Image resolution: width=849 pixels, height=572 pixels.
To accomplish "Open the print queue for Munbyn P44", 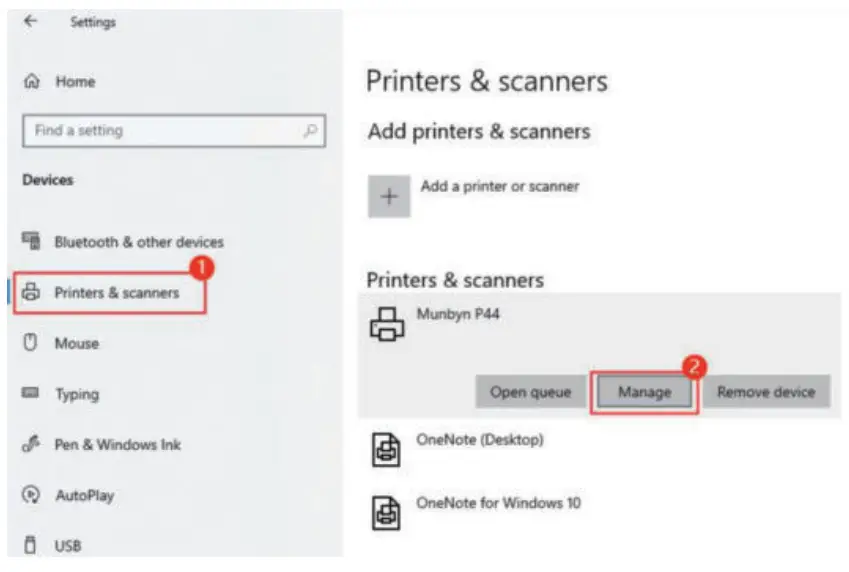I will (530, 392).
